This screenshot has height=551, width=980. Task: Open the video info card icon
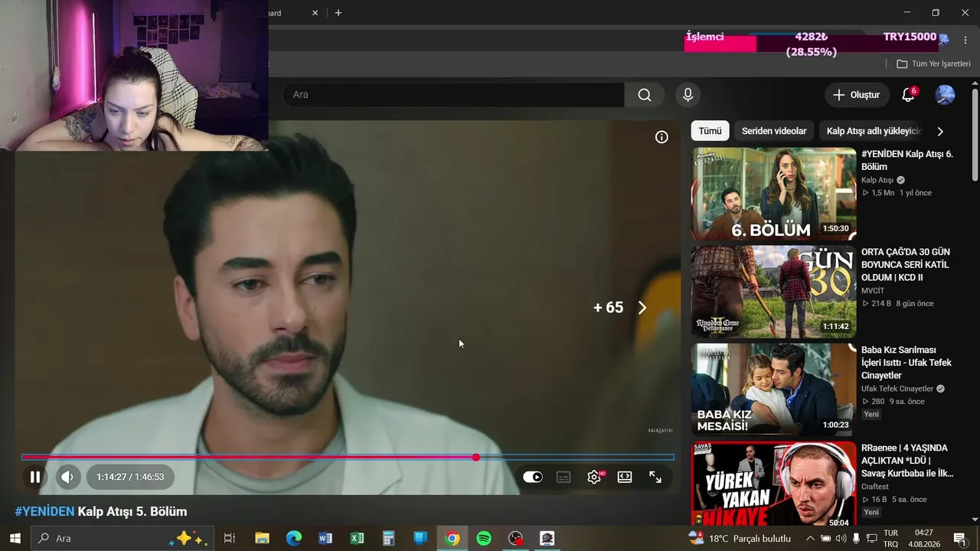pyautogui.click(x=661, y=137)
